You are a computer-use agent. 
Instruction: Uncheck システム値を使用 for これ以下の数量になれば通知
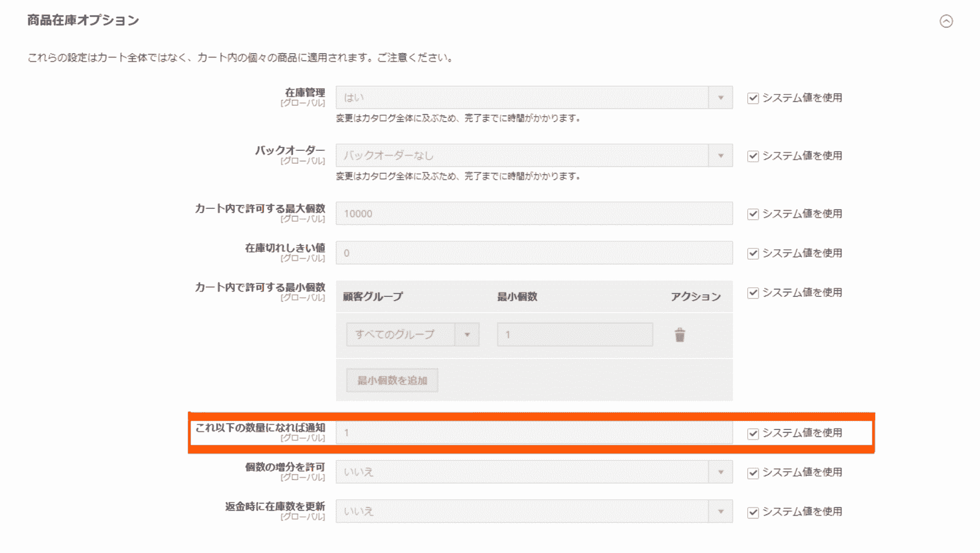tap(753, 433)
